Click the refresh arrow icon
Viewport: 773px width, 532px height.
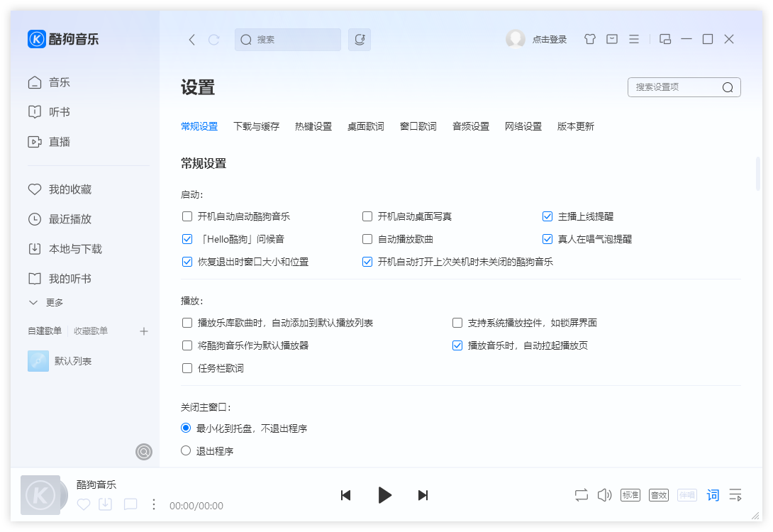pos(213,40)
